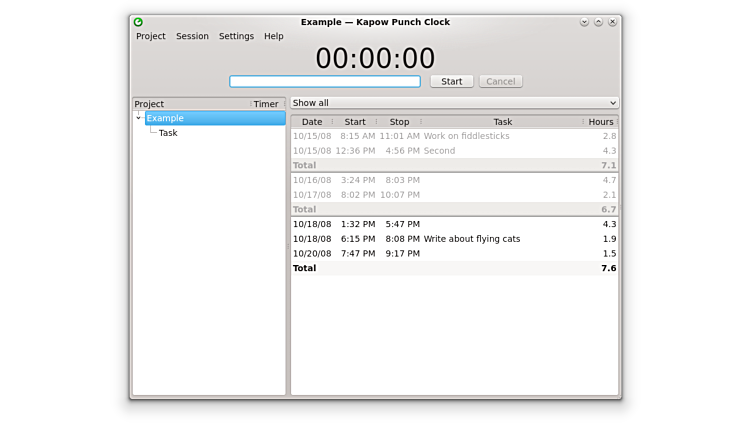Viewport: 752px width, 423px height.
Task: Click the green Kapow app icon in title bar
Action: click(138, 22)
